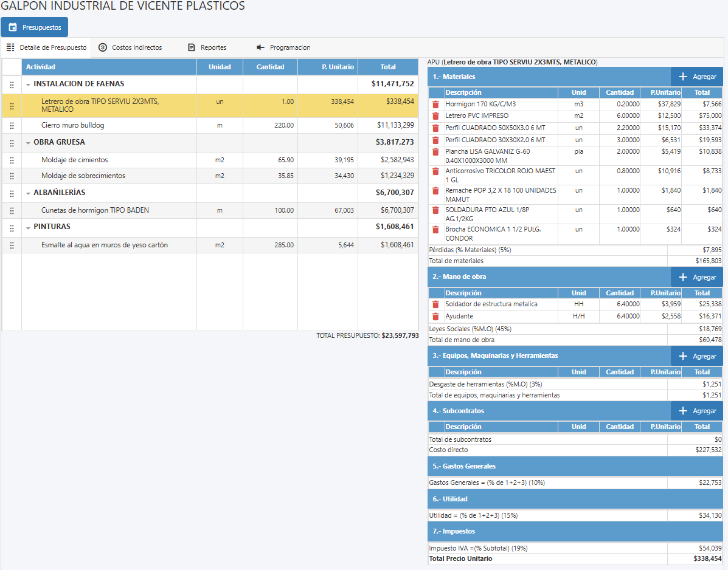Click the Presupuestos button
Image resolution: width=728 pixels, height=570 pixels.
point(35,27)
